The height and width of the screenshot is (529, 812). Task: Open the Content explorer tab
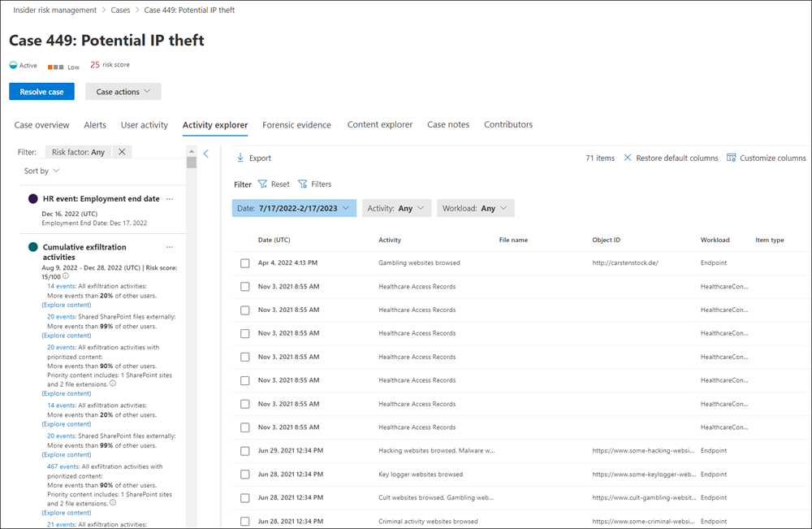pyautogui.click(x=379, y=124)
